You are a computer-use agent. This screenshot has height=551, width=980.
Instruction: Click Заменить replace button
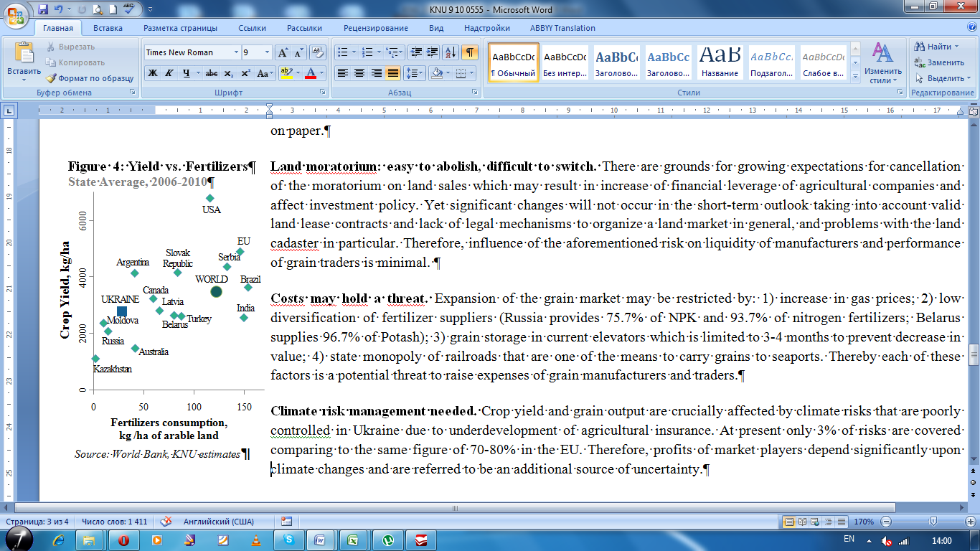(x=940, y=62)
